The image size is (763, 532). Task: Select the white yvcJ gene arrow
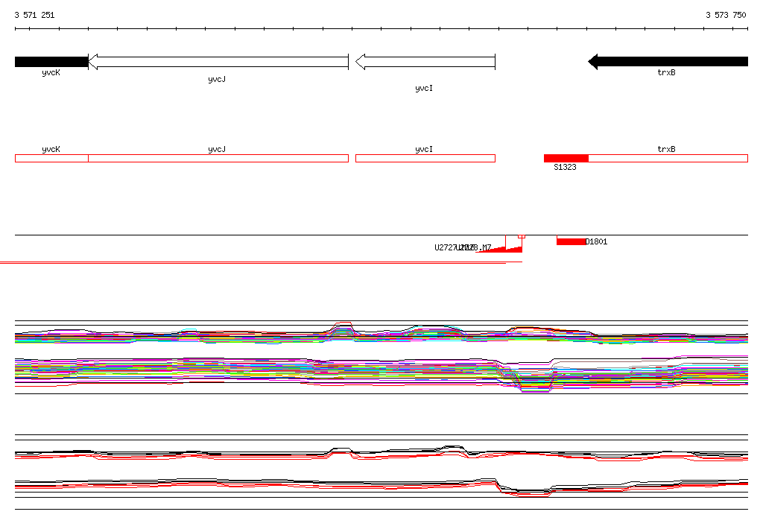(x=218, y=62)
